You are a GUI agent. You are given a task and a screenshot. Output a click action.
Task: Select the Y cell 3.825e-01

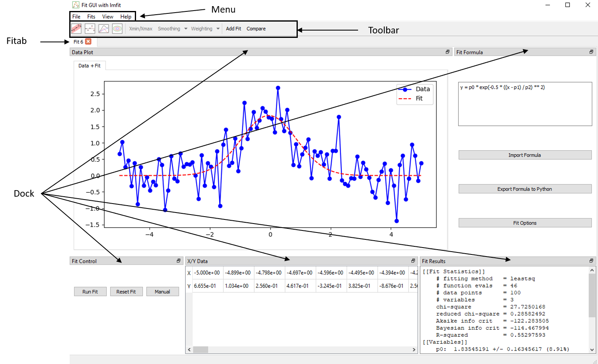pyautogui.click(x=362, y=286)
